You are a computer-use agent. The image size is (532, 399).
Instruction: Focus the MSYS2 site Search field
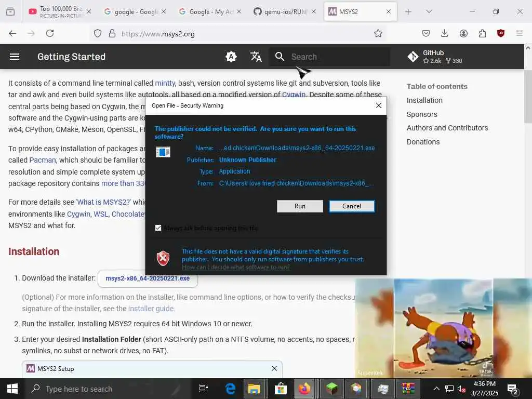click(329, 57)
